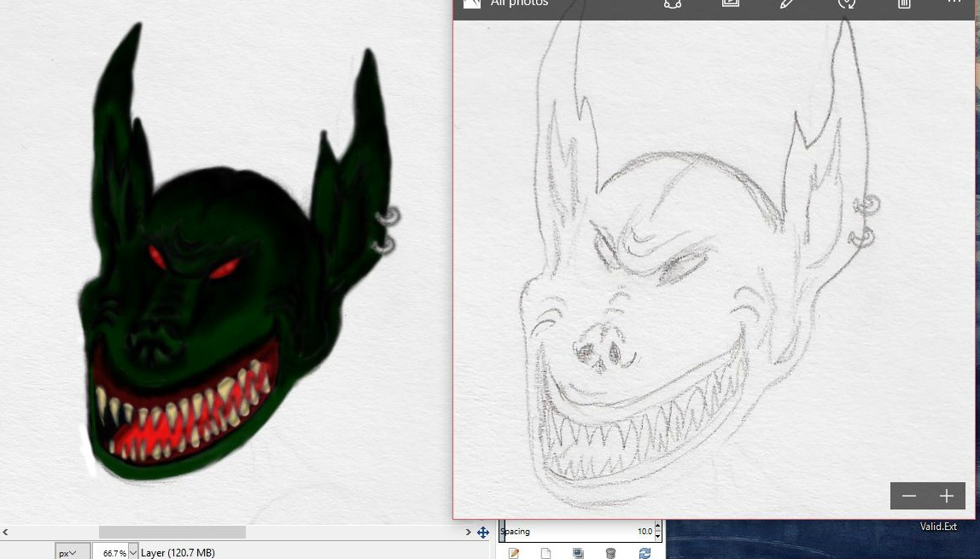Delete the photo using the trash icon
Viewport: 980px width, 559px height.
904,3
